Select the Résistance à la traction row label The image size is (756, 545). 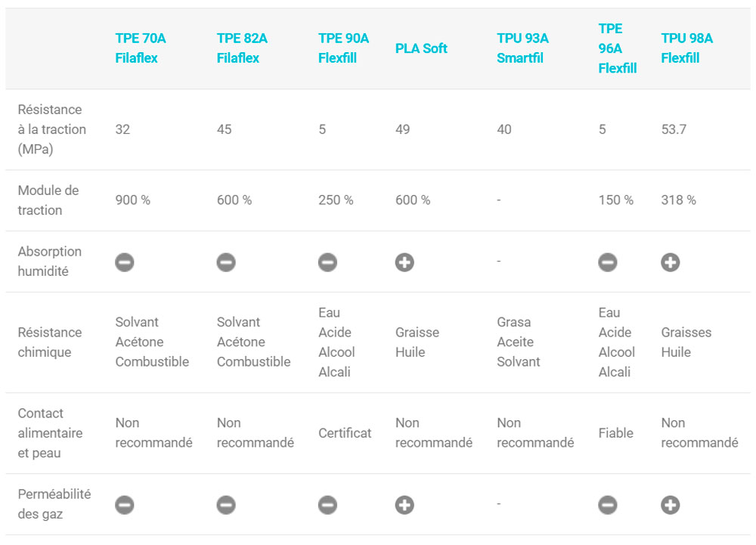(x=51, y=129)
